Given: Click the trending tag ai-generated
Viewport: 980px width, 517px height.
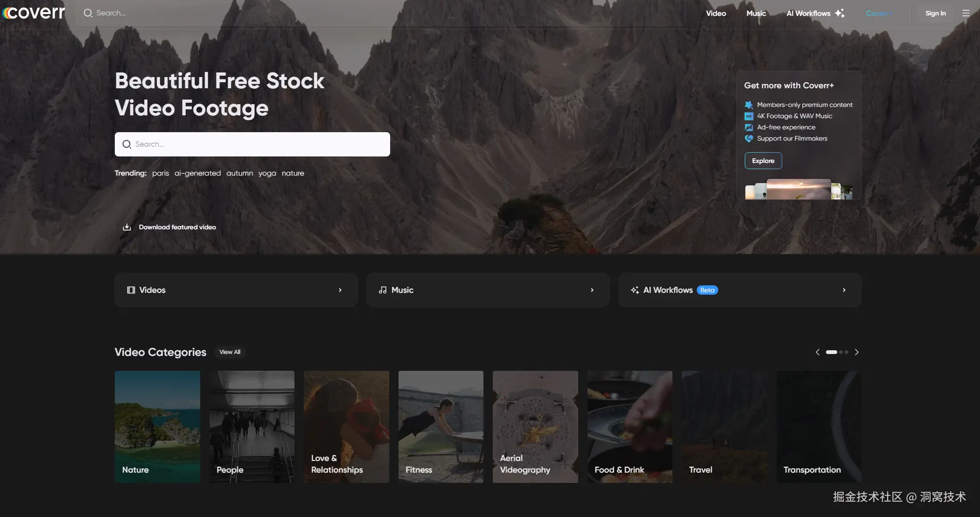Looking at the screenshot, I should (197, 173).
